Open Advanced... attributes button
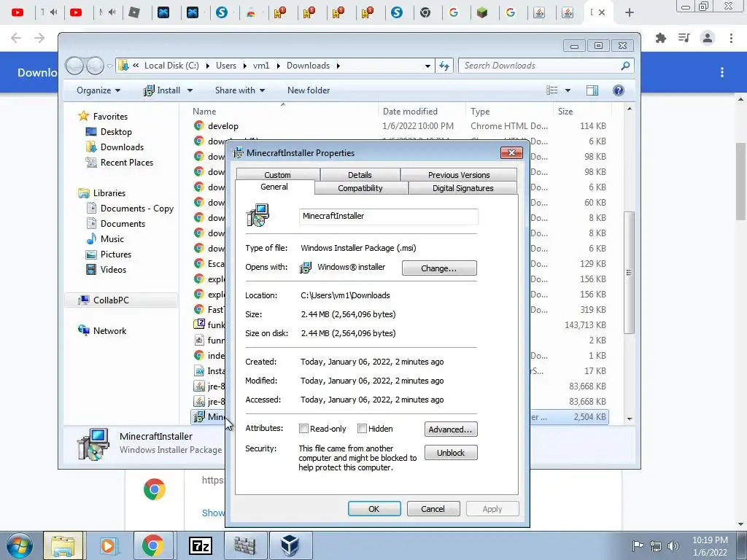 click(451, 429)
